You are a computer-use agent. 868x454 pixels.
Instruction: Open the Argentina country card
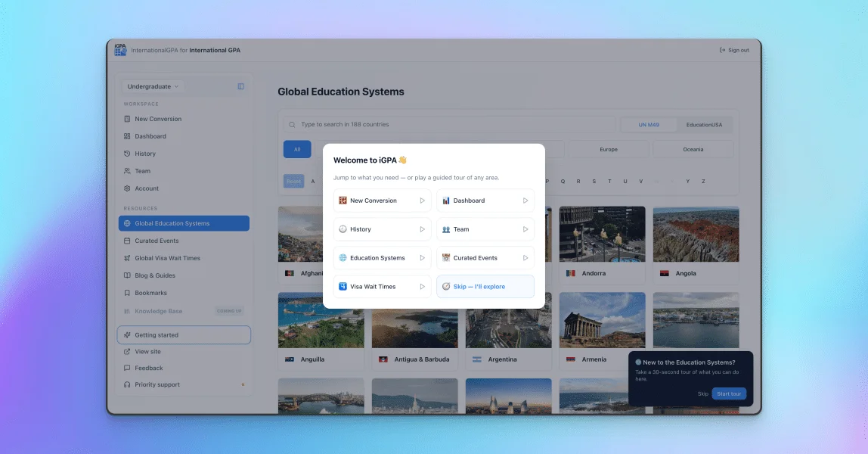509,331
